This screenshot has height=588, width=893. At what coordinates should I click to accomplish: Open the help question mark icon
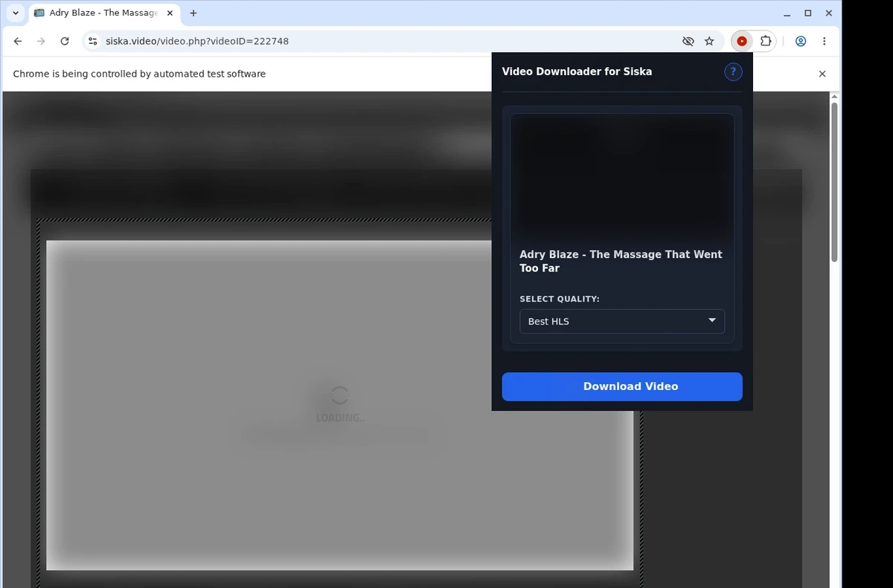click(733, 71)
